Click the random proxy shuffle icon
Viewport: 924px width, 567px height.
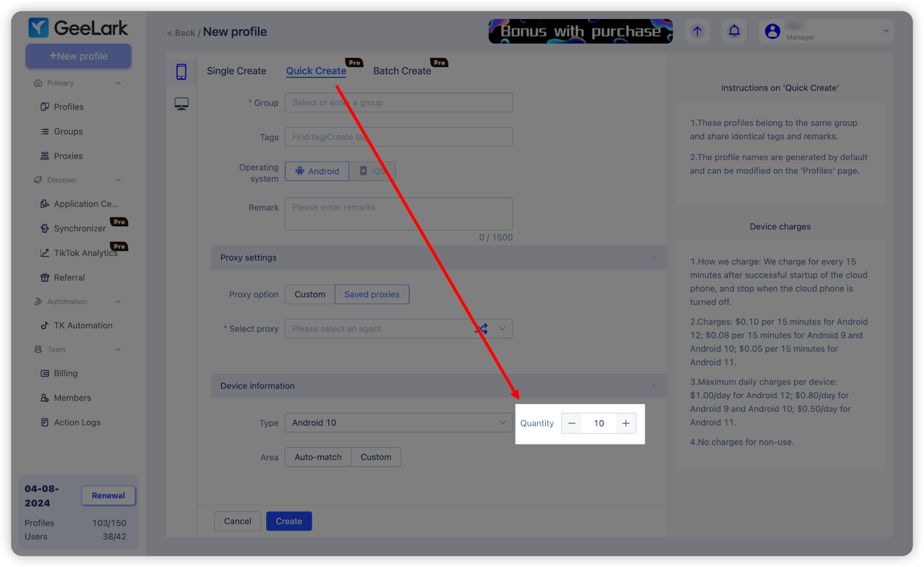(x=482, y=329)
